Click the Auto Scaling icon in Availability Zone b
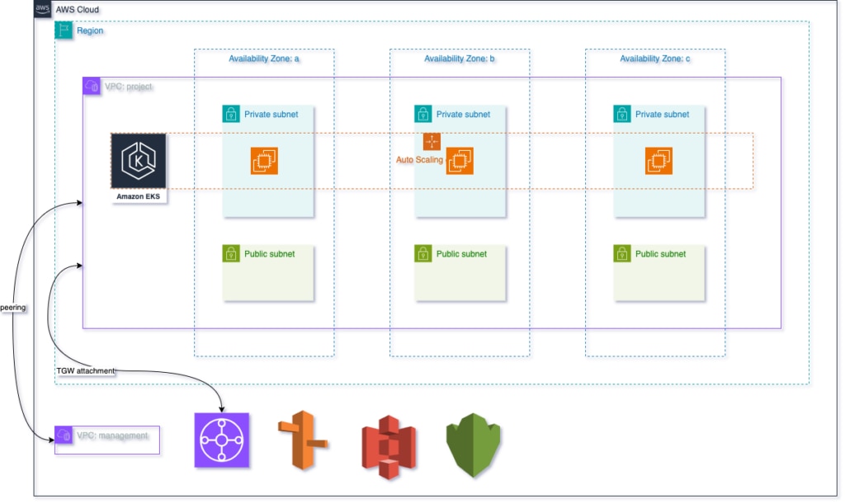845x504 pixels. (432, 142)
